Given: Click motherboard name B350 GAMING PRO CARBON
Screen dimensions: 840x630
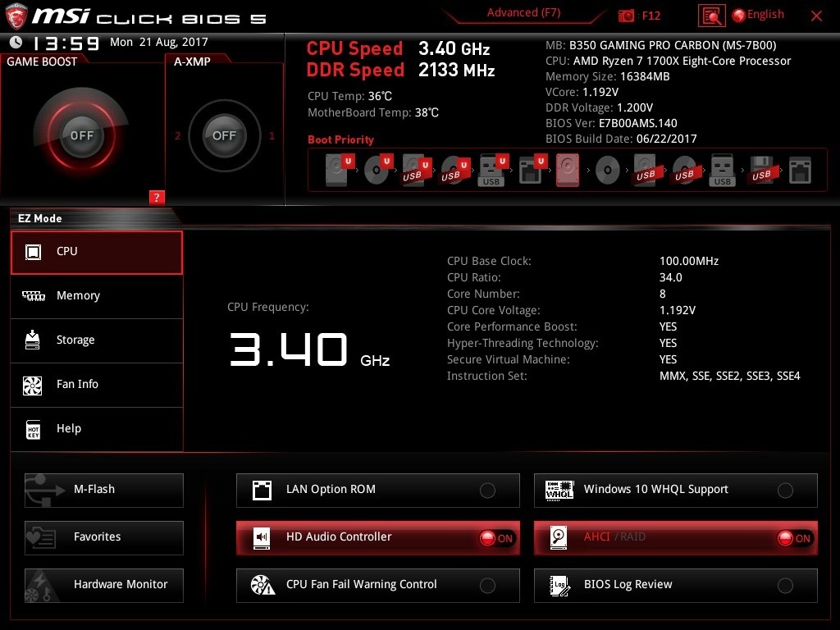Looking at the screenshot, I should (673, 45).
